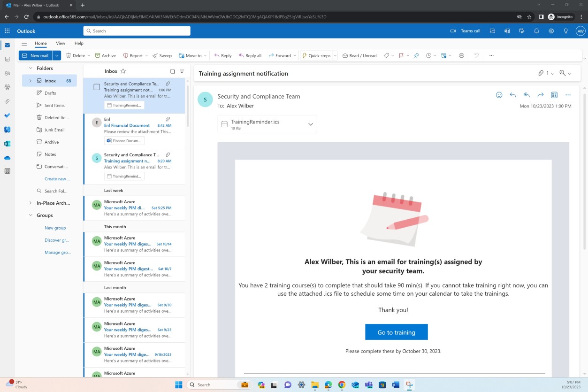The height and width of the screenshot is (392, 588).
Task: Pin this message using the pin icon
Action: 417,55
